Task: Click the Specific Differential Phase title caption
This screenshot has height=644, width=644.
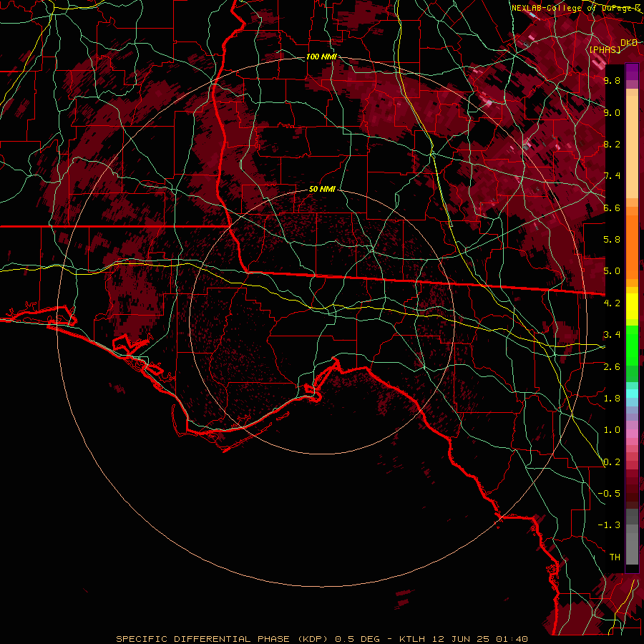Action: tap(322, 639)
